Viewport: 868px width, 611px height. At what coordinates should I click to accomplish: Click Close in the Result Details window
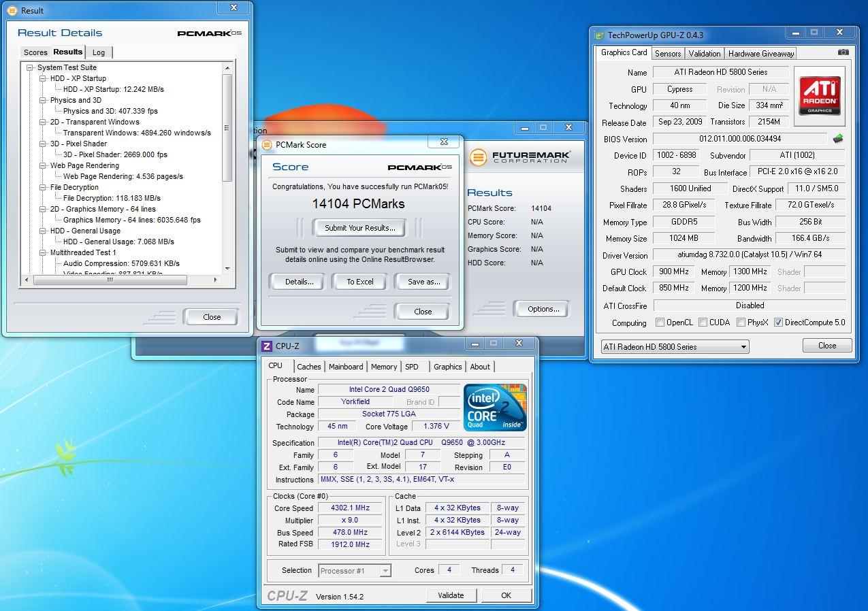coord(212,317)
